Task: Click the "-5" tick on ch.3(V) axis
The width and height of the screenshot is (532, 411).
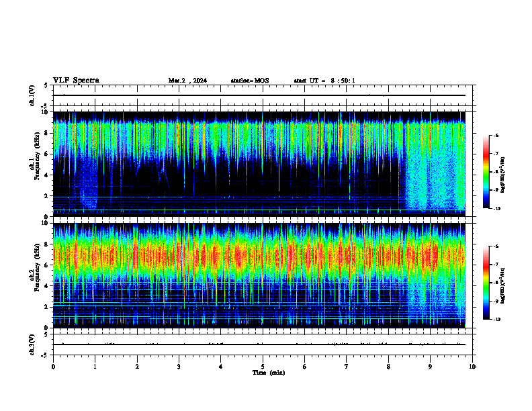Action: pos(46,355)
